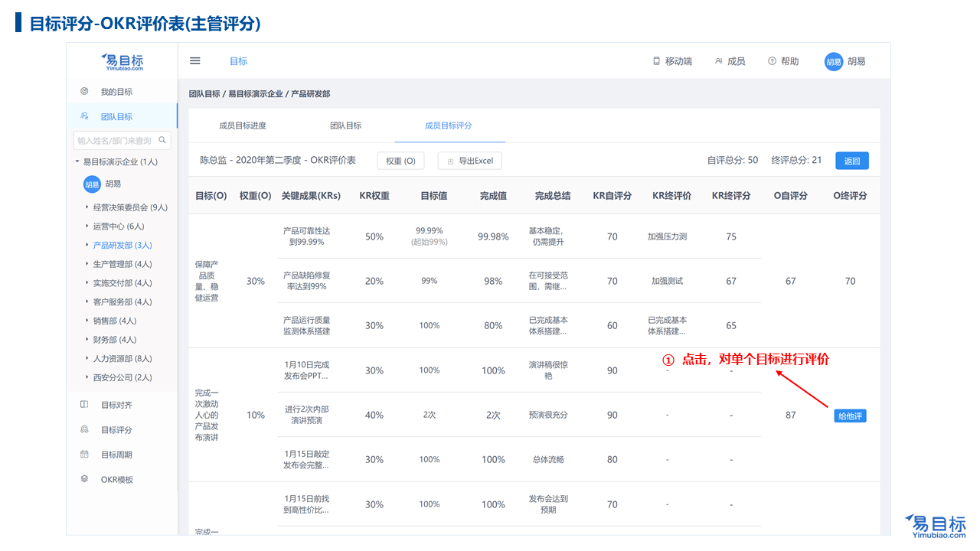Screen dimensions: 980x551
Task: Expand 生产管理部 (4人) node
Action: [87, 264]
